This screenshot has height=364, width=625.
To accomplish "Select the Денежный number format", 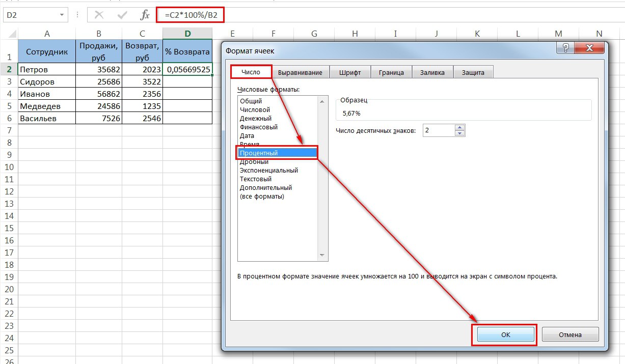I will (x=256, y=118).
